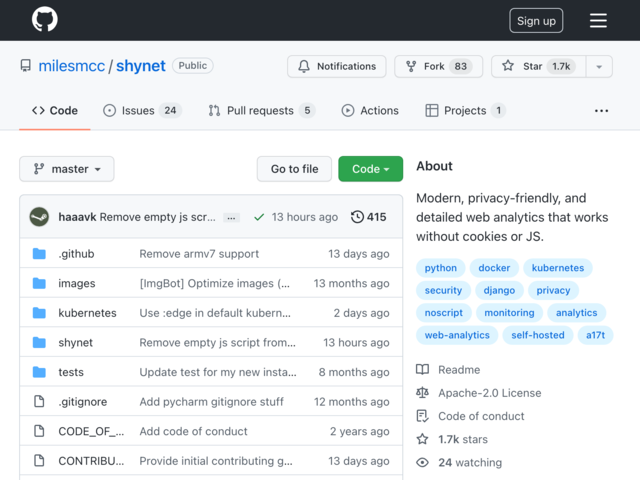Viewport: 640px width, 480px height.
Task: Select the web-analytics topic tag
Action: (x=457, y=336)
